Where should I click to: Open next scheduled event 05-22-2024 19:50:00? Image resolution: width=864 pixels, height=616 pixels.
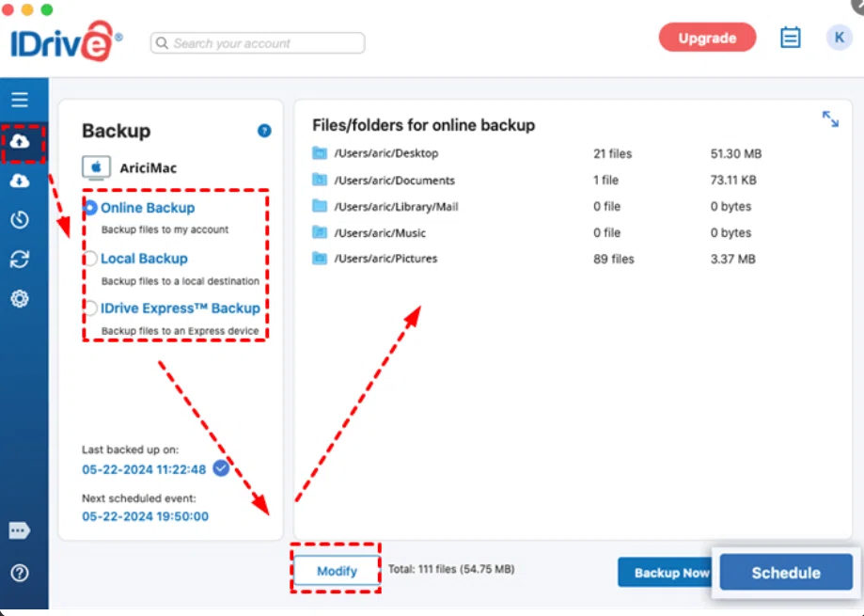tap(146, 516)
